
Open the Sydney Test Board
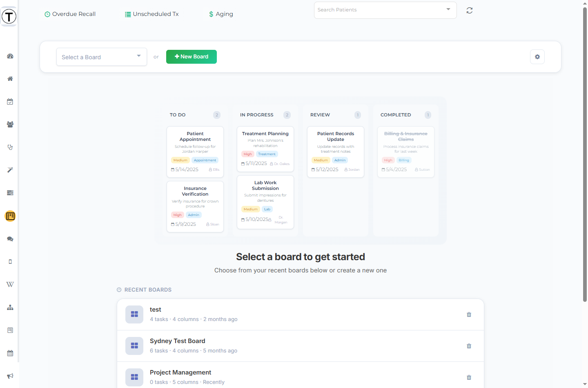[301, 346]
